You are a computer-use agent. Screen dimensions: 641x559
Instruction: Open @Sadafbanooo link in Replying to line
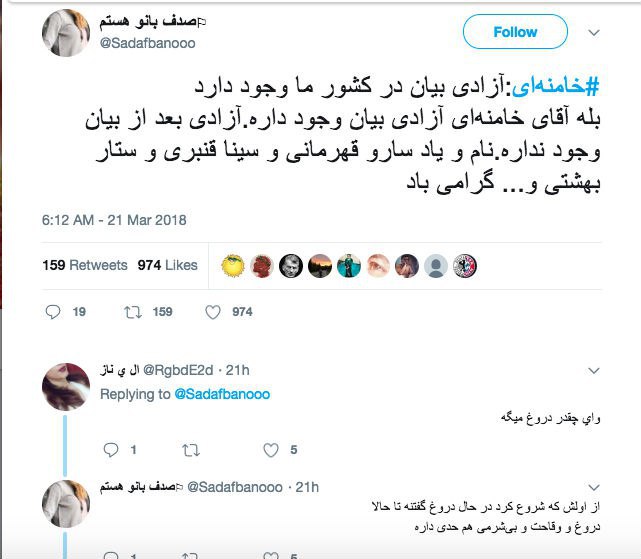pos(222,394)
